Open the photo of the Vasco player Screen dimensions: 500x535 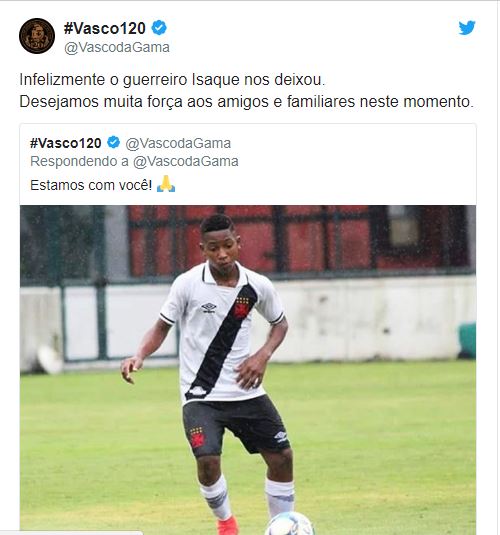tap(248, 370)
